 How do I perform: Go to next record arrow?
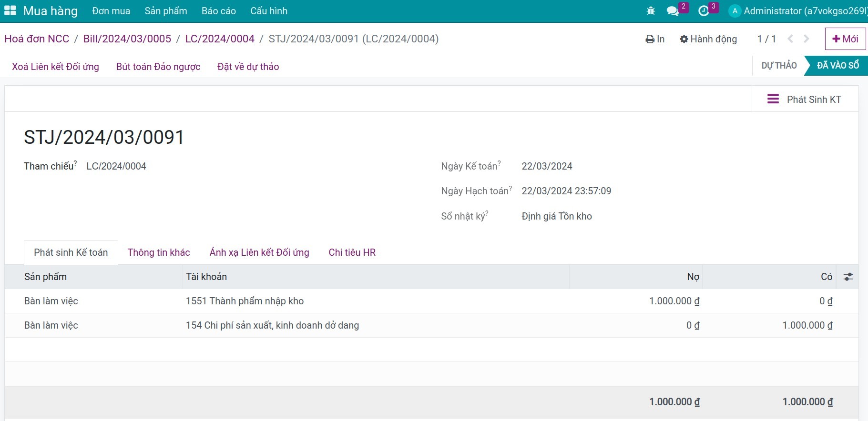point(807,39)
